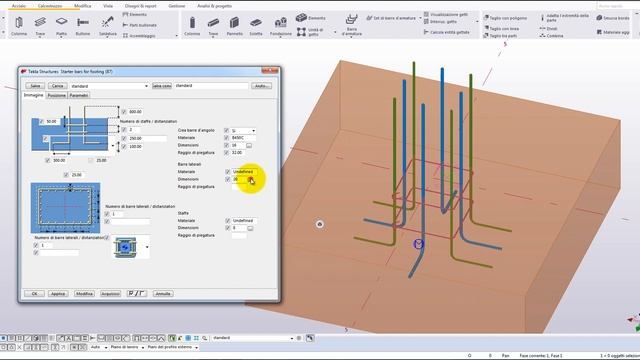Open the Disegni & report tab

[140, 6]
